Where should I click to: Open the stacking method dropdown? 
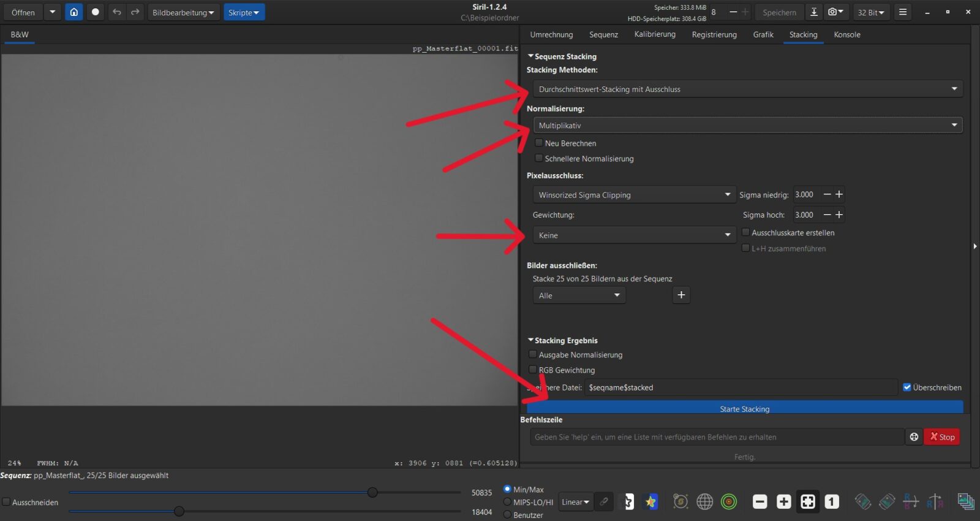pos(747,89)
